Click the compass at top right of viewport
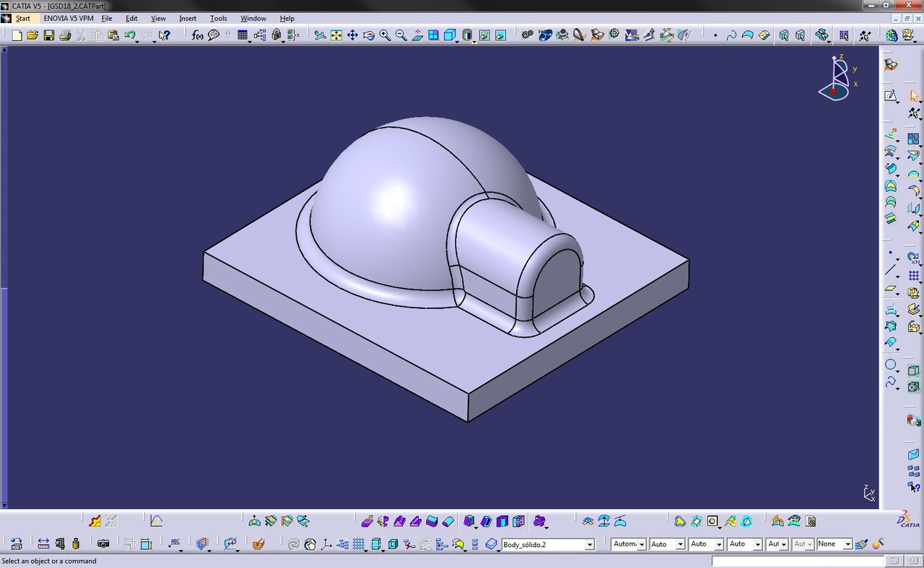 click(x=837, y=78)
